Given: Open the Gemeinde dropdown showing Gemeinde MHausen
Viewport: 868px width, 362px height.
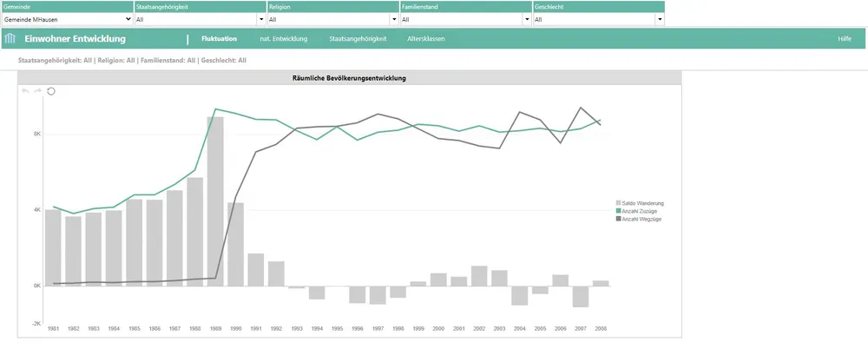Looking at the screenshot, I should pos(67,18).
